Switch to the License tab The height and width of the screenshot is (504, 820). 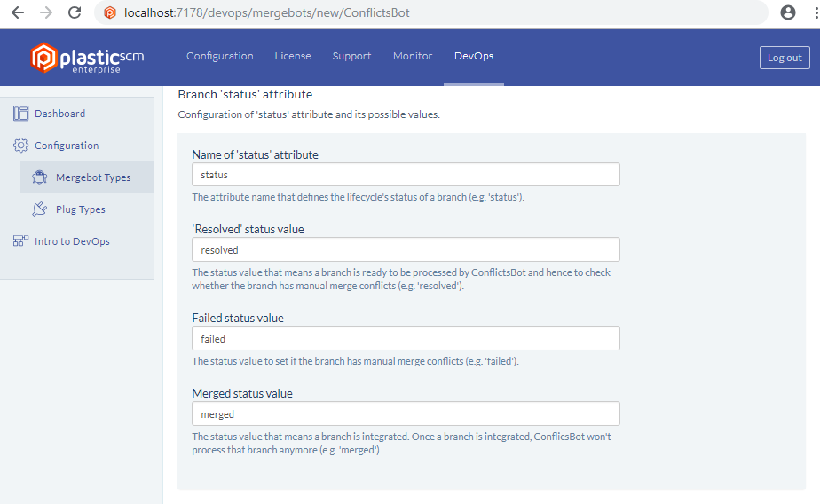293,56
